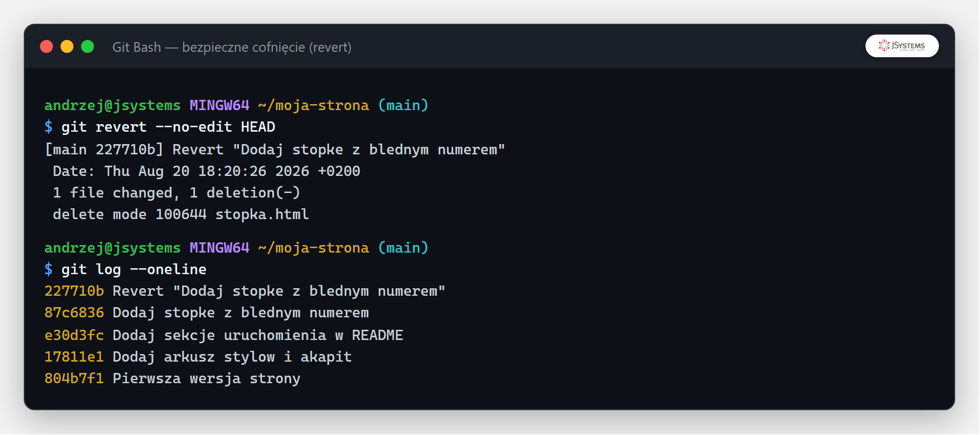Click the JSystems logo badge

(x=902, y=46)
